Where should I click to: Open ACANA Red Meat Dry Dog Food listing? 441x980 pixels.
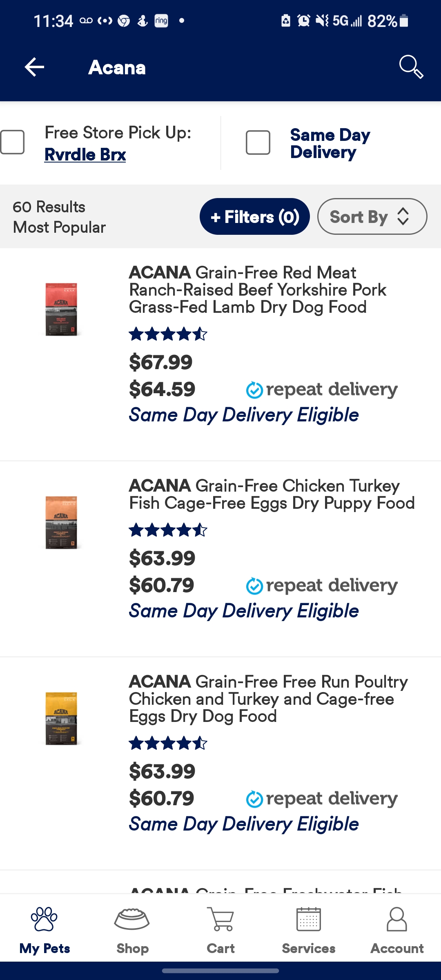coord(257,290)
